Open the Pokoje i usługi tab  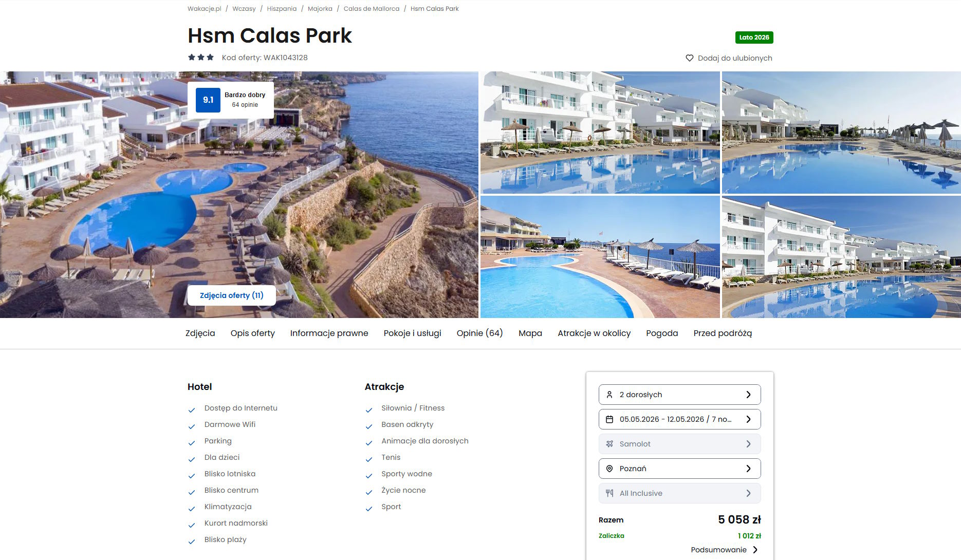click(412, 333)
